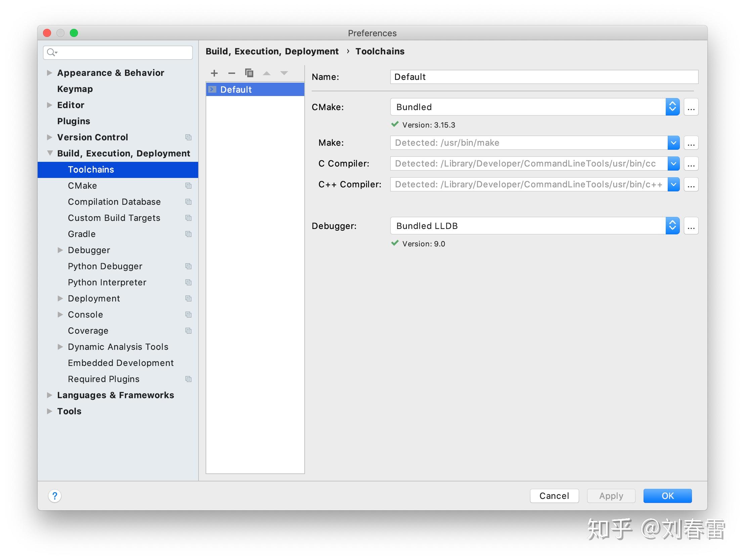
Task: Move toolchain up arrow
Action: pos(267,73)
